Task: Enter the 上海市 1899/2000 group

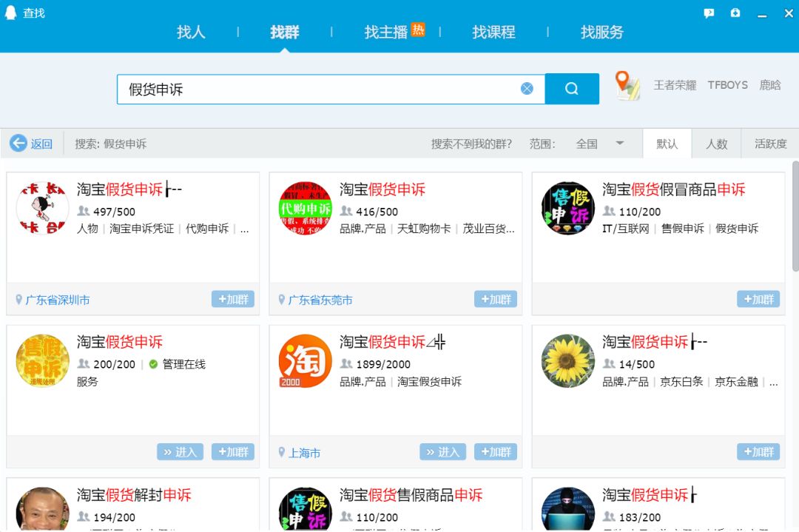Action: tap(443, 452)
